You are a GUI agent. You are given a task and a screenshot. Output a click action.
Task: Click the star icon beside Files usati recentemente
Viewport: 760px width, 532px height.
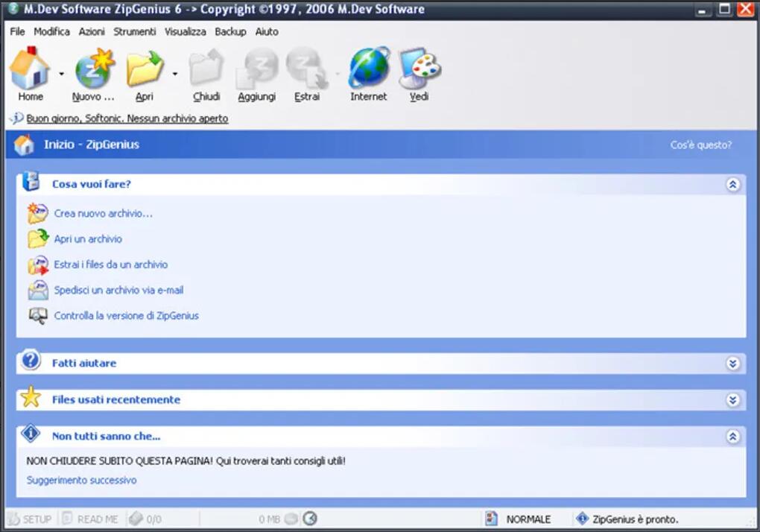coord(31,399)
